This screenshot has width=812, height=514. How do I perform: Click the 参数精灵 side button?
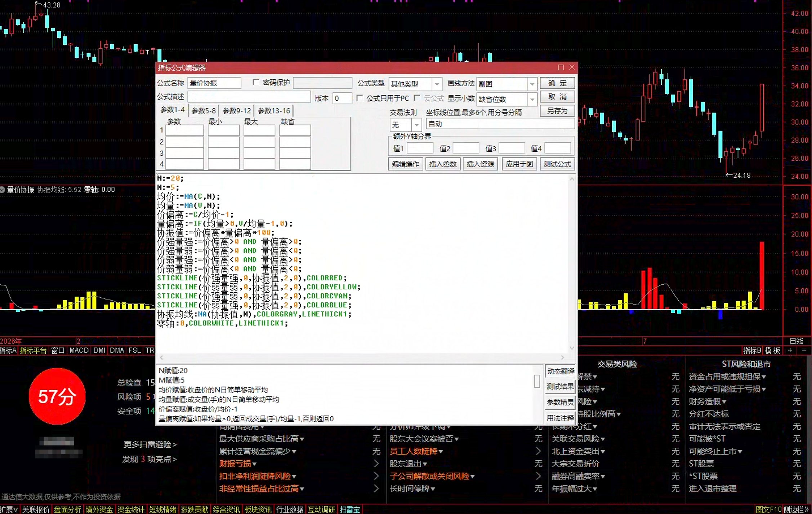560,402
